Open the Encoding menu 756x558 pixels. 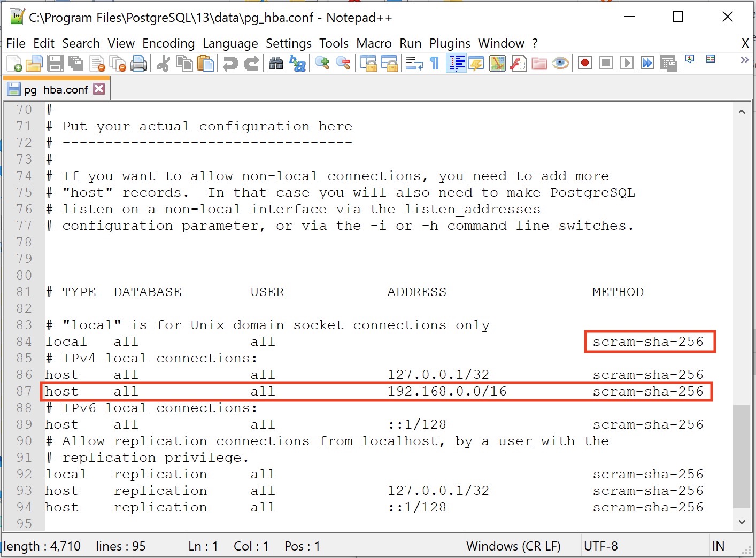click(x=168, y=43)
